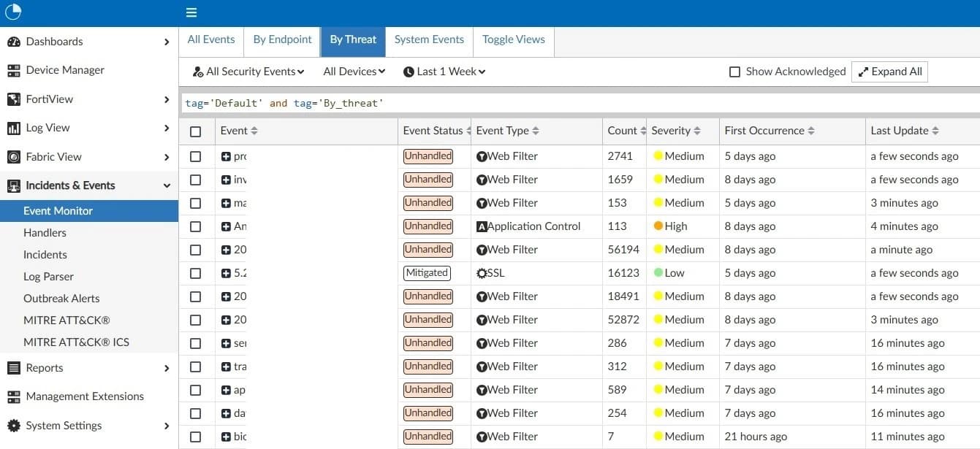Click the Fabric View icon

[x=13, y=157]
